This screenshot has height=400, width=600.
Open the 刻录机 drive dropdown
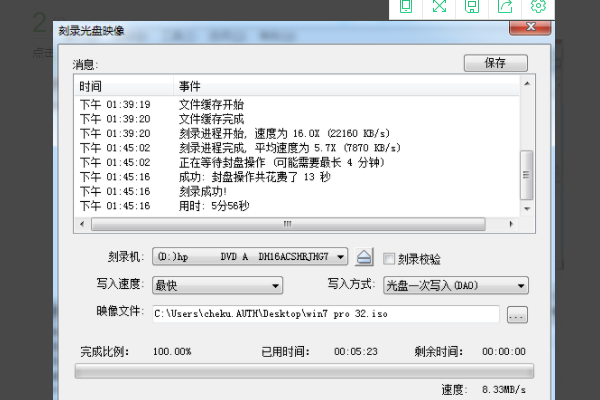pos(250,256)
